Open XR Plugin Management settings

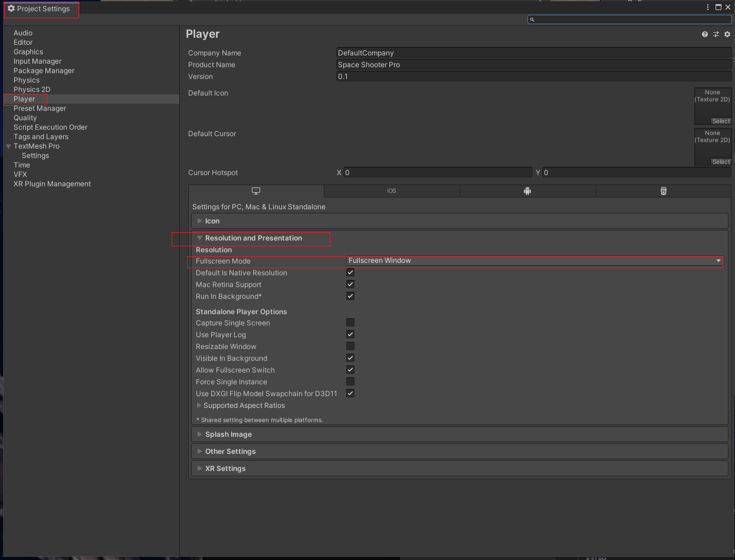[x=52, y=183]
